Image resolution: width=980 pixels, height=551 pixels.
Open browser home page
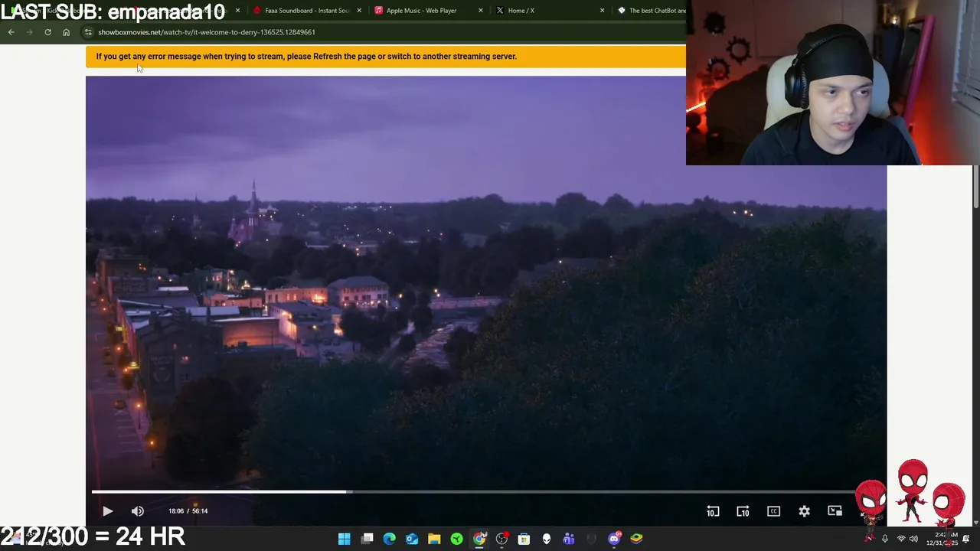click(66, 32)
